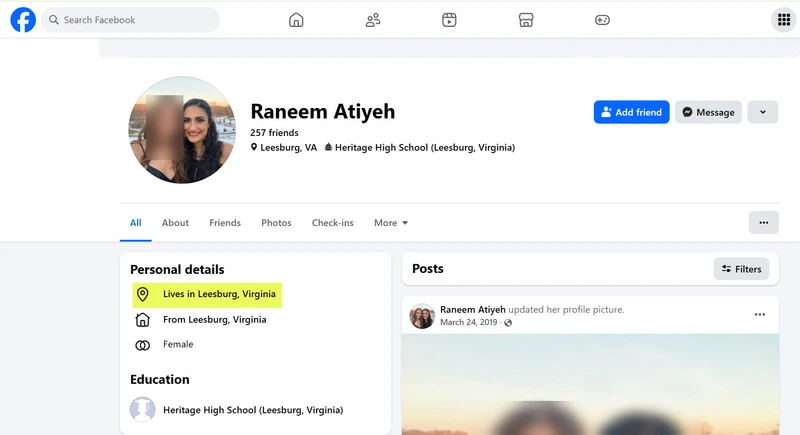The width and height of the screenshot is (800, 435).
Task: Click the house icon beside From Leesburg
Action: (142, 320)
